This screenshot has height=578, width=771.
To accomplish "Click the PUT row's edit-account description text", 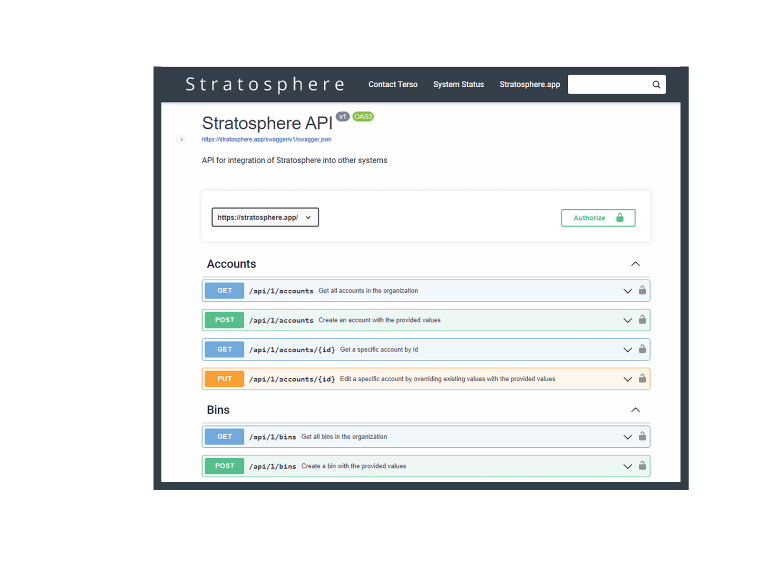I will [x=447, y=379].
